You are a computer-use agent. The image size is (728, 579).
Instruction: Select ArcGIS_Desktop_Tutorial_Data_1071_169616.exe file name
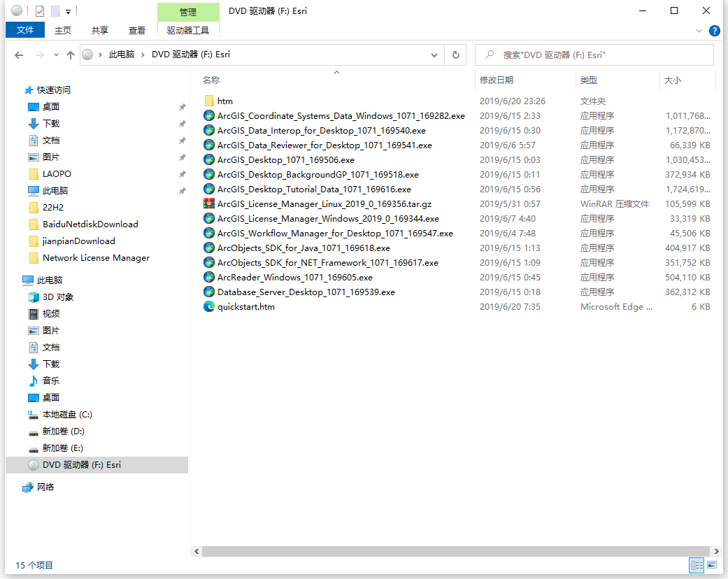click(314, 190)
